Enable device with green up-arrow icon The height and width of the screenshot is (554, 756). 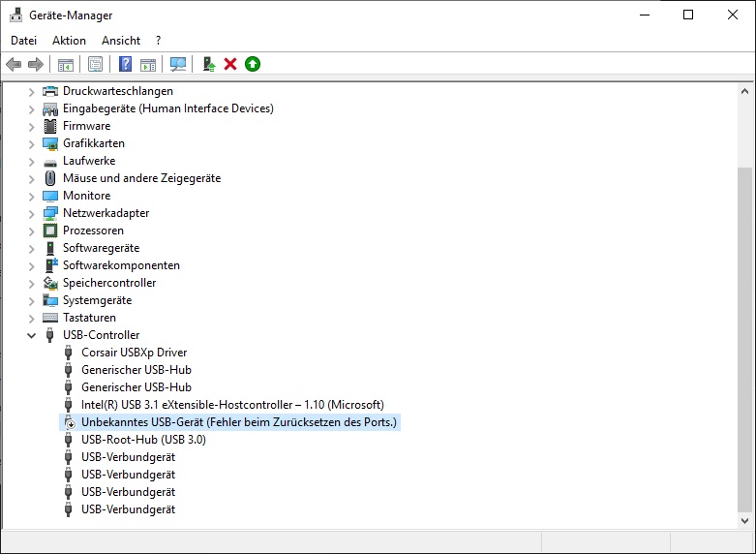point(253,64)
